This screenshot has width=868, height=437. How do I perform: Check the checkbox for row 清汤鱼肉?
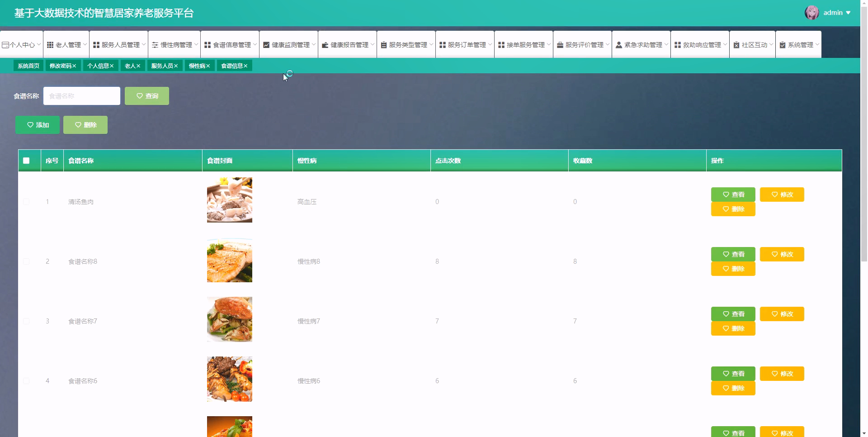pyautogui.click(x=26, y=202)
